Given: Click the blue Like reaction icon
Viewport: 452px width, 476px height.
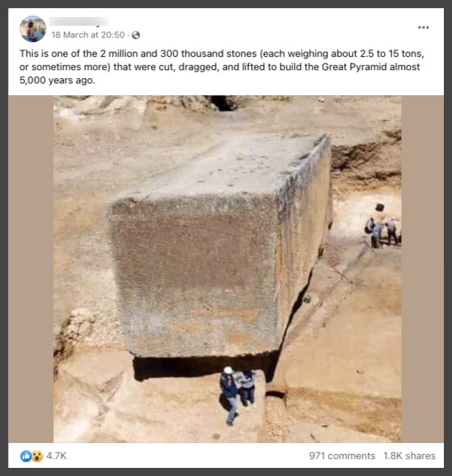Looking at the screenshot, I should (26, 456).
